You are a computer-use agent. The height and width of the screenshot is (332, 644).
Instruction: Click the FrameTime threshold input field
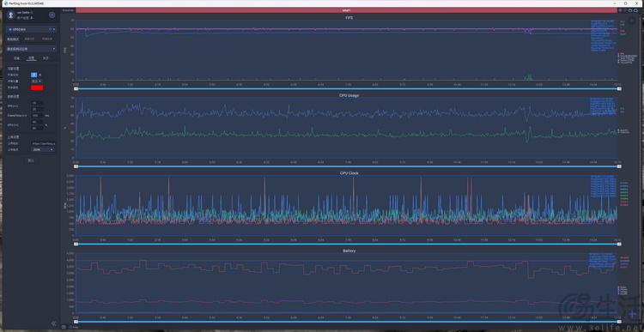coord(38,115)
